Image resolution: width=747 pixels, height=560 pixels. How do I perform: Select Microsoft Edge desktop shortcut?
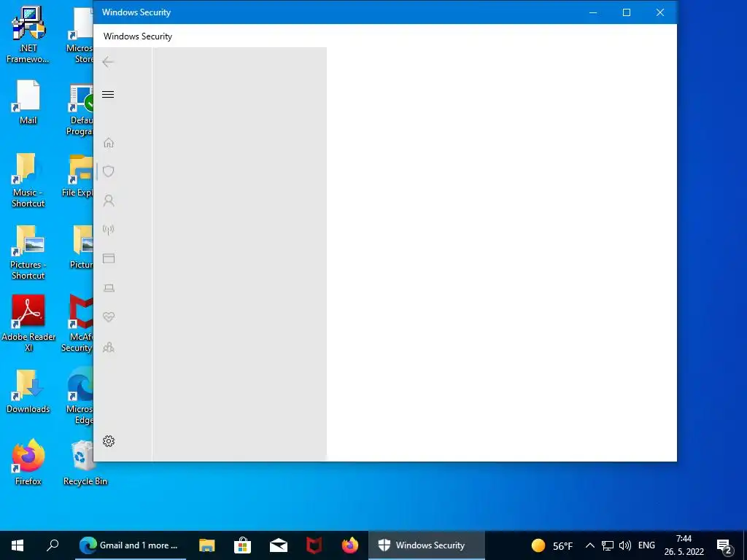(x=80, y=396)
